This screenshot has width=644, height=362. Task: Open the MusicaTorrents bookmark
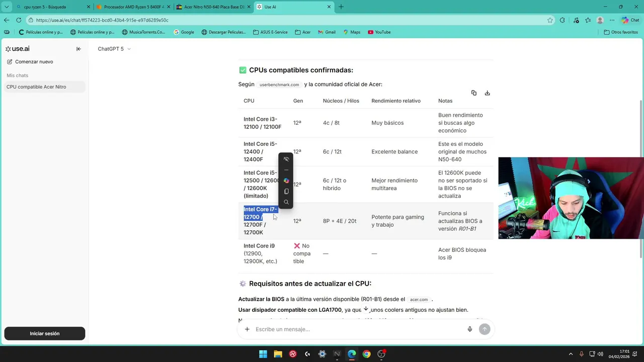tap(143, 32)
